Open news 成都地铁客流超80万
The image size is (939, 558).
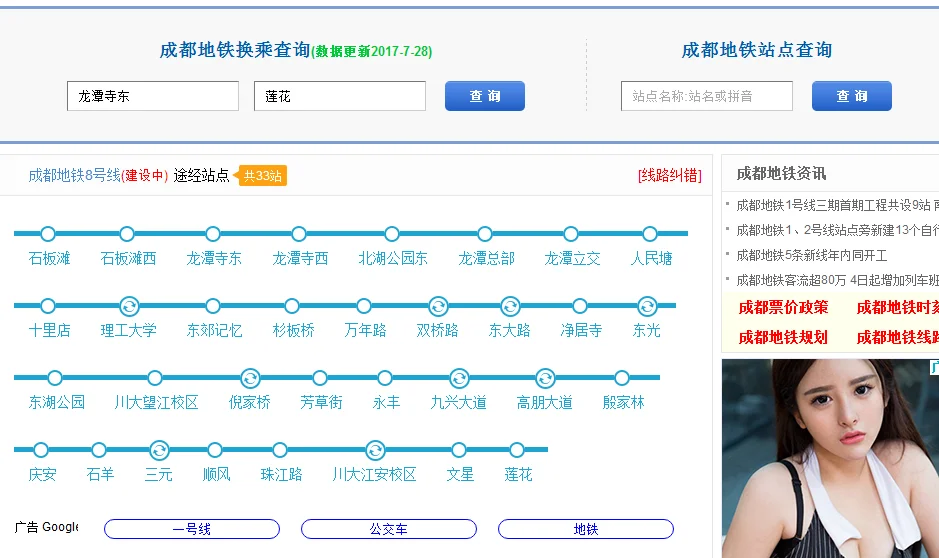click(x=837, y=280)
